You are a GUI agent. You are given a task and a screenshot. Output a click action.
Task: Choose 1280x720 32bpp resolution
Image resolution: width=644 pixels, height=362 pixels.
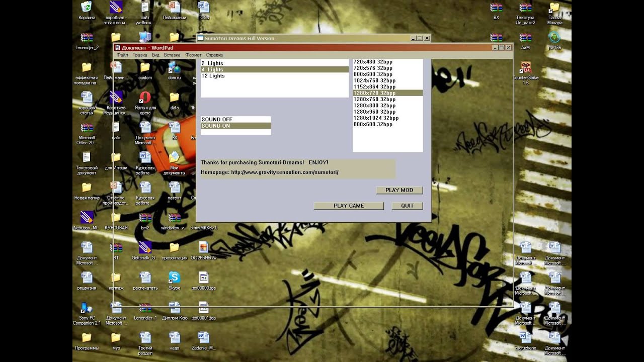pyautogui.click(x=388, y=93)
